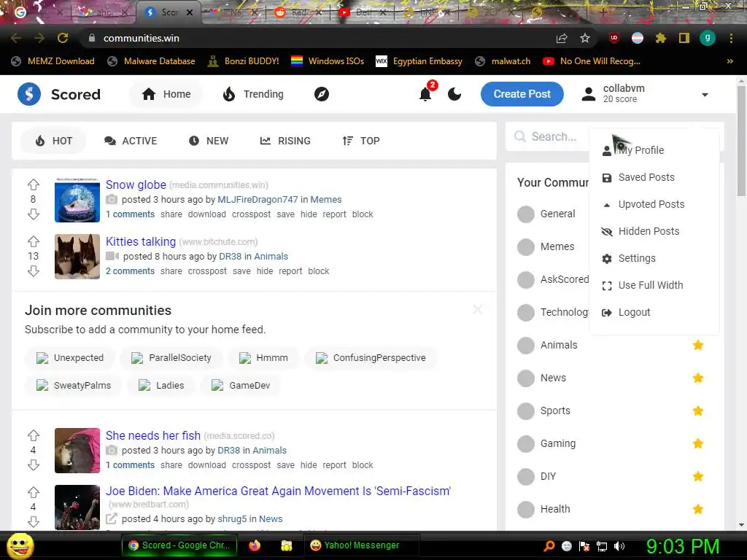Open Yahoo! Messenger taskbar item
This screenshot has height=560, width=747.
pos(362,545)
